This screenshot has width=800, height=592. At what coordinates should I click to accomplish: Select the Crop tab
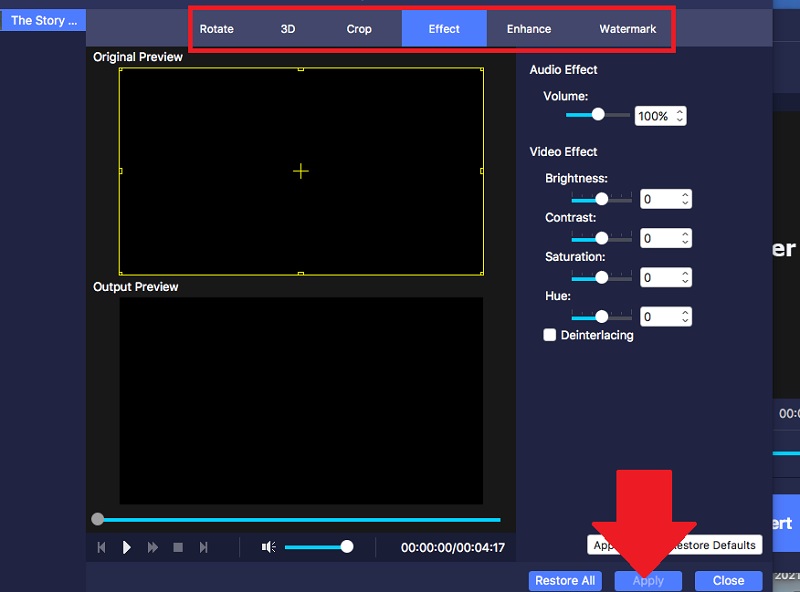pos(359,29)
